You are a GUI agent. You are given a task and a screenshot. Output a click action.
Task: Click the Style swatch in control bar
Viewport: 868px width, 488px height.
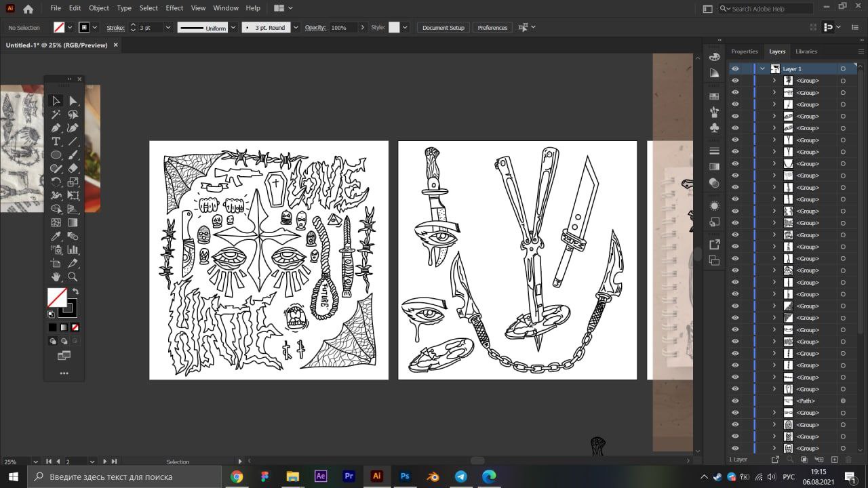tap(394, 28)
